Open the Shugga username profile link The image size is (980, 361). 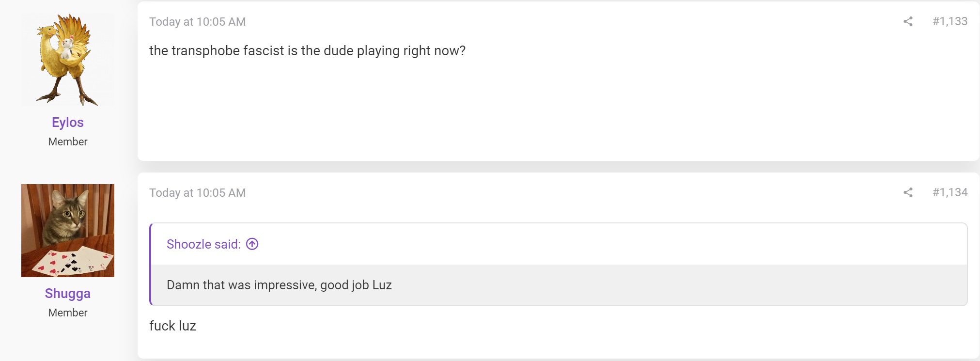pyautogui.click(x=68, y=293)
